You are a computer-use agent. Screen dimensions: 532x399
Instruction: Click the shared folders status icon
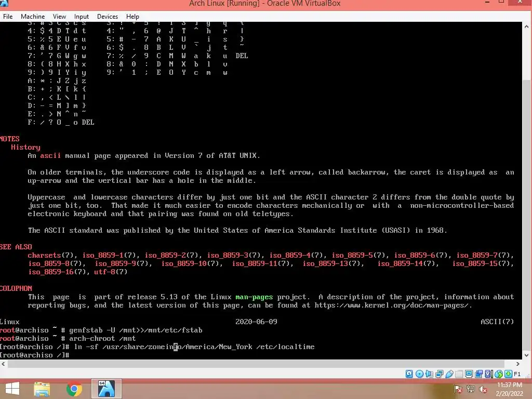pos(459,374)
